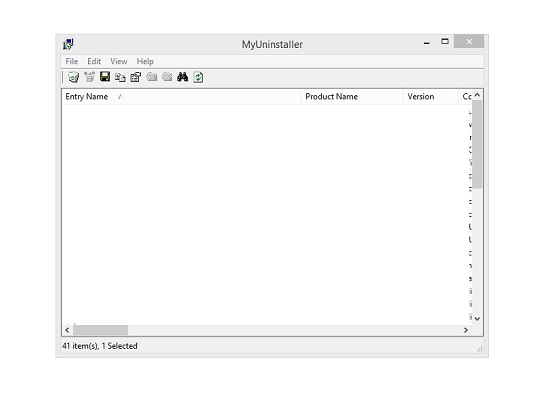550x396 pixels.
Task: Close the MyUninstaller window
Action: pos(469,41)
